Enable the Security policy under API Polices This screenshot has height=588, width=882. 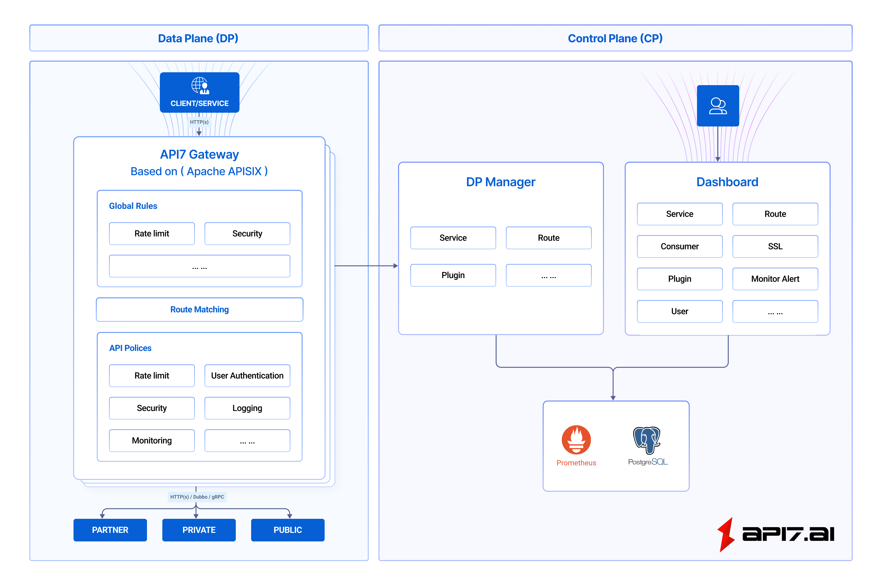click(151, 408)
